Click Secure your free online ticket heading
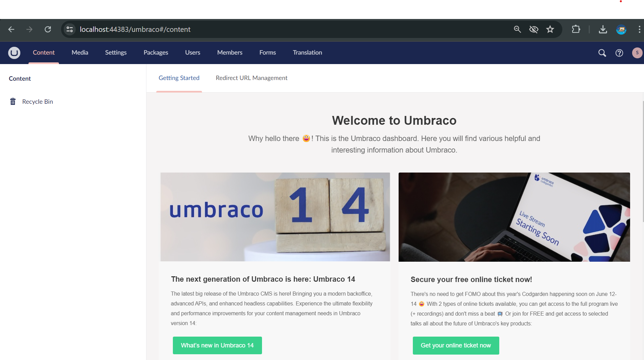Screen dimensions: 644x360 471,280
